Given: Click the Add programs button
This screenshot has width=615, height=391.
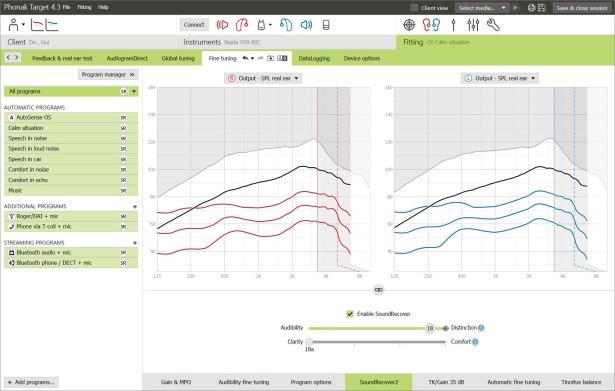Looking at the screenshot, I should coord(31,382).
